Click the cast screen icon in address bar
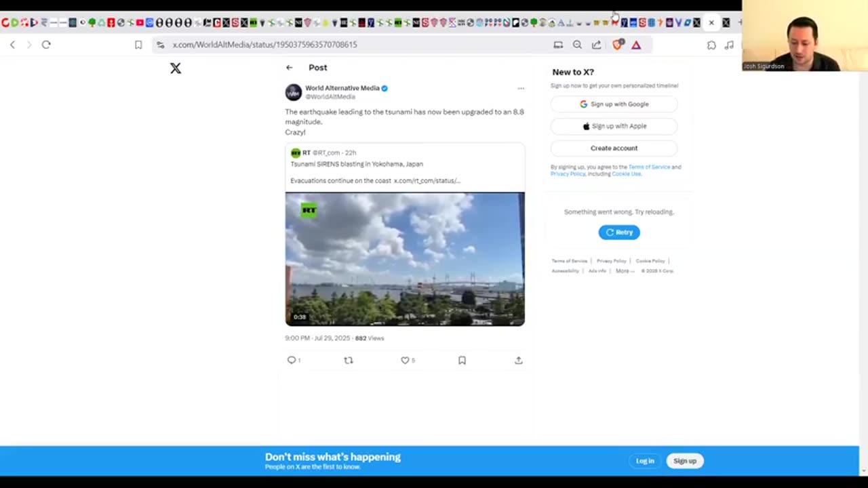Screen dimensions: 868x488 point(558,45)
